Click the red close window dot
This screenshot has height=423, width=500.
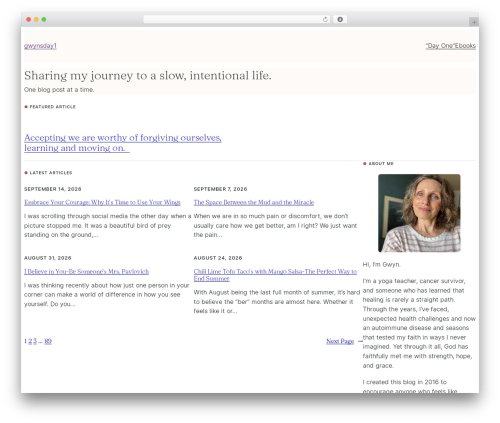[x=29, y=20]
